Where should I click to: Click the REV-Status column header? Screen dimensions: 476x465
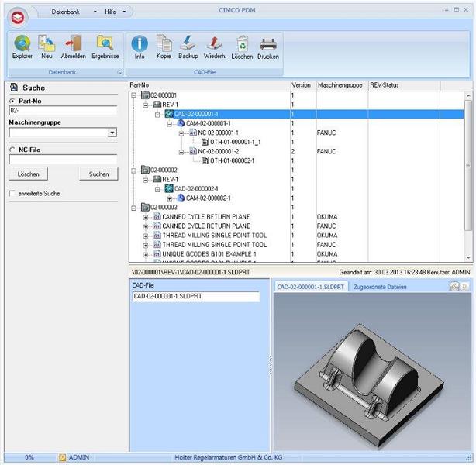coord(404,85)
